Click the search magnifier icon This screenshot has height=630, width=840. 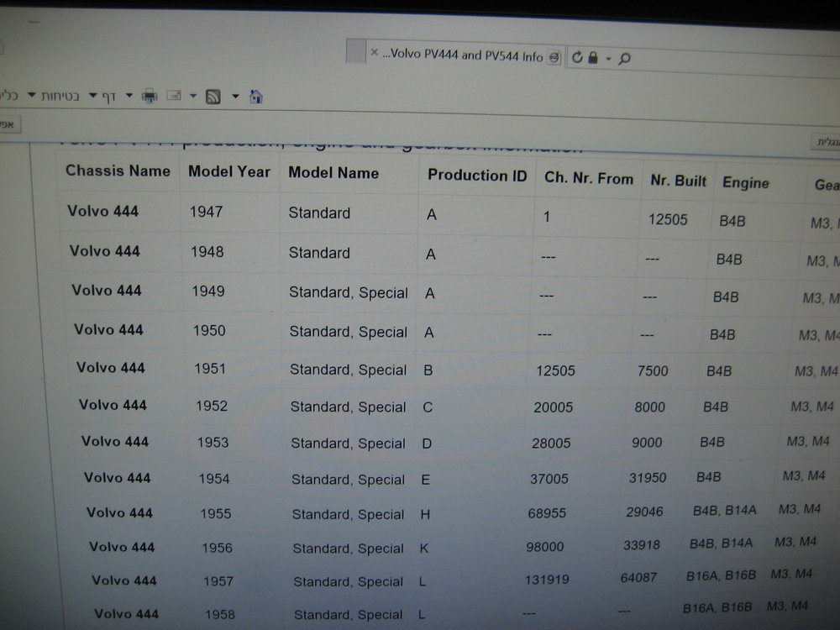click(624, 59)
